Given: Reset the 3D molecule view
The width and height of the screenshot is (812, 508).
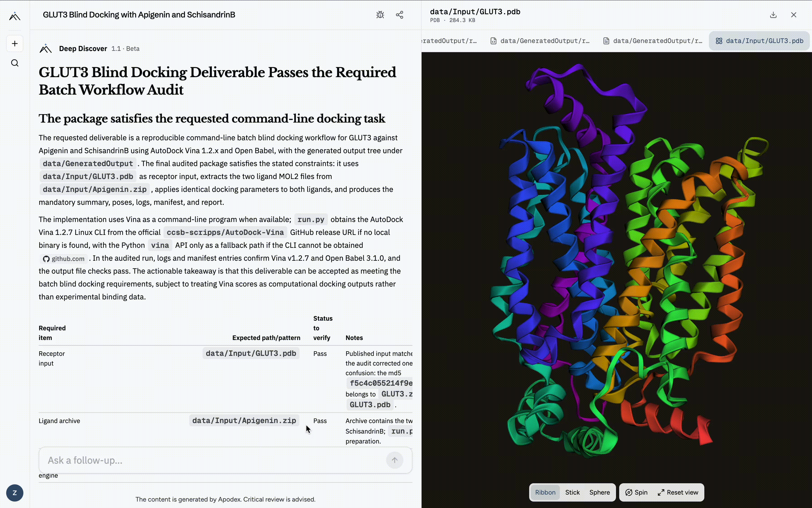Looking at the screenshot, I should [678, 492].
